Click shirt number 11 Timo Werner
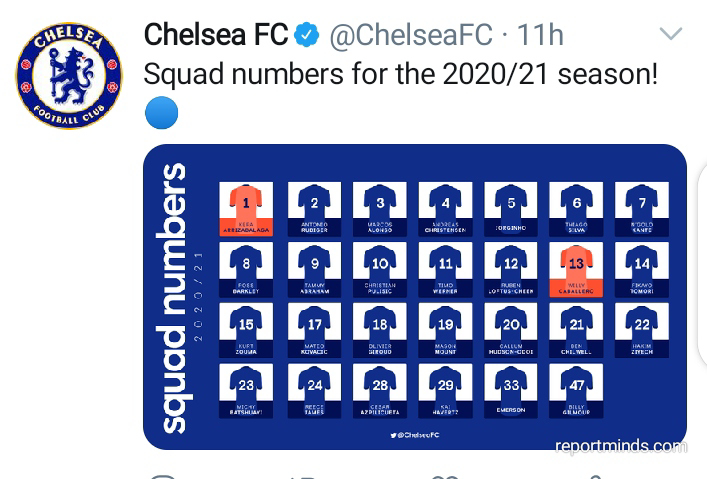This screenshot has height=479, width=707. pos(445,269)
